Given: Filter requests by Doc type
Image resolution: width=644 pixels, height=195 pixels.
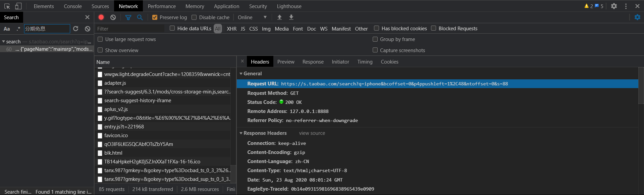Looking at the screenshot, I should [311, 29].
